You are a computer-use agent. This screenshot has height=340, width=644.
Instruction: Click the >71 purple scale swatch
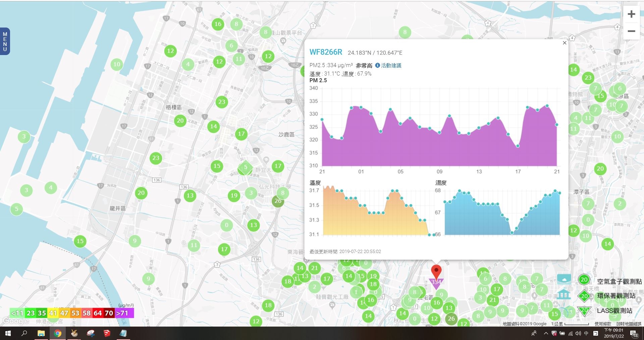click(124, 313)
